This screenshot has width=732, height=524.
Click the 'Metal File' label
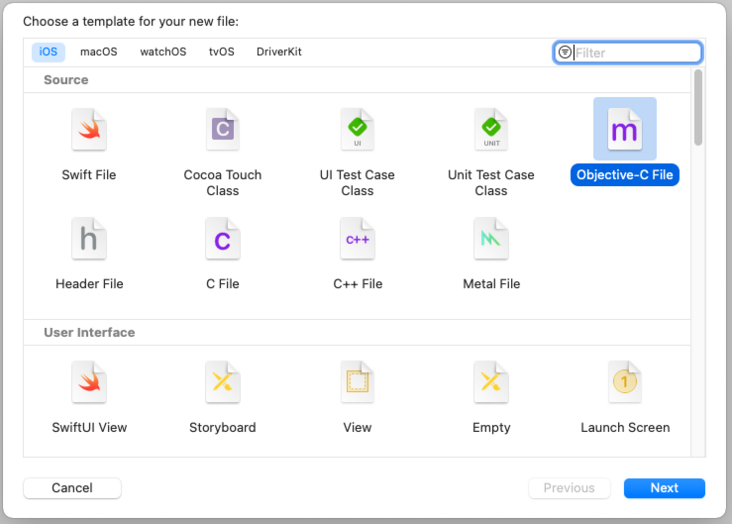click(491, 284)
